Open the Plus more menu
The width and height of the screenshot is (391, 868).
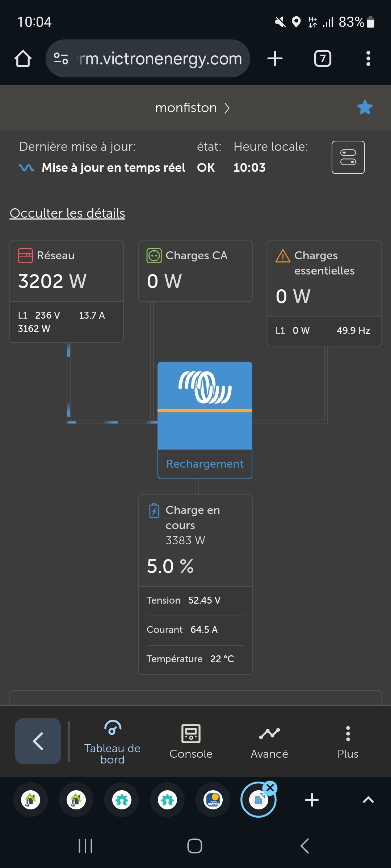(348, 741)
